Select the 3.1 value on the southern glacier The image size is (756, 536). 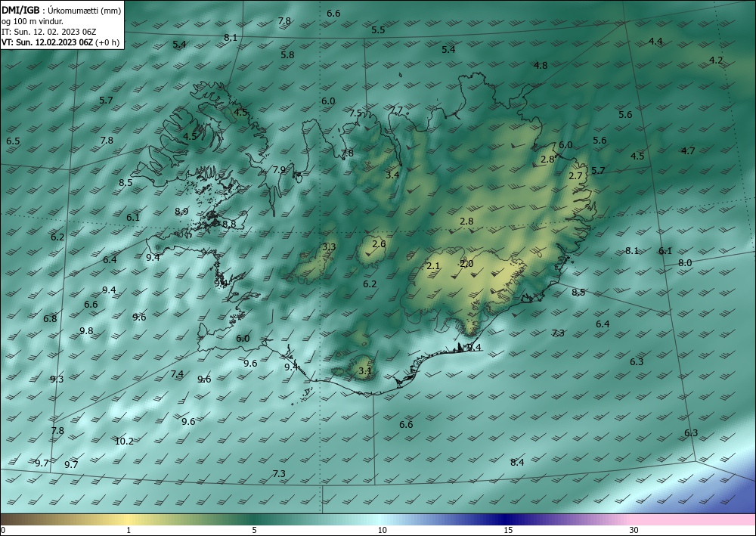(x=365, y=371)
